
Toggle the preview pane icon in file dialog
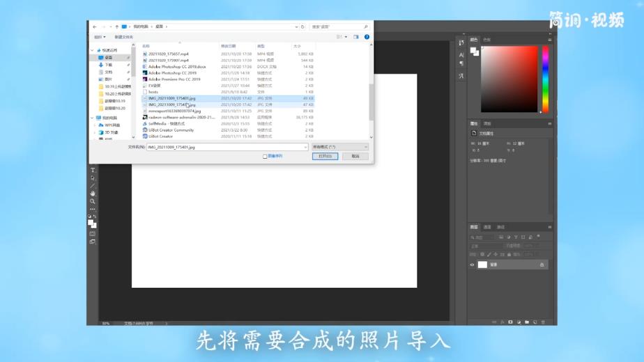pos(356,37)
